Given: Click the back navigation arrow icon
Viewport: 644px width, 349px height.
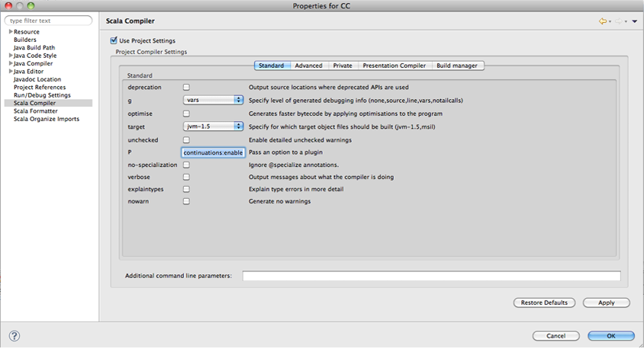Looking at the screenshot, I should click(x=603, y=21).
